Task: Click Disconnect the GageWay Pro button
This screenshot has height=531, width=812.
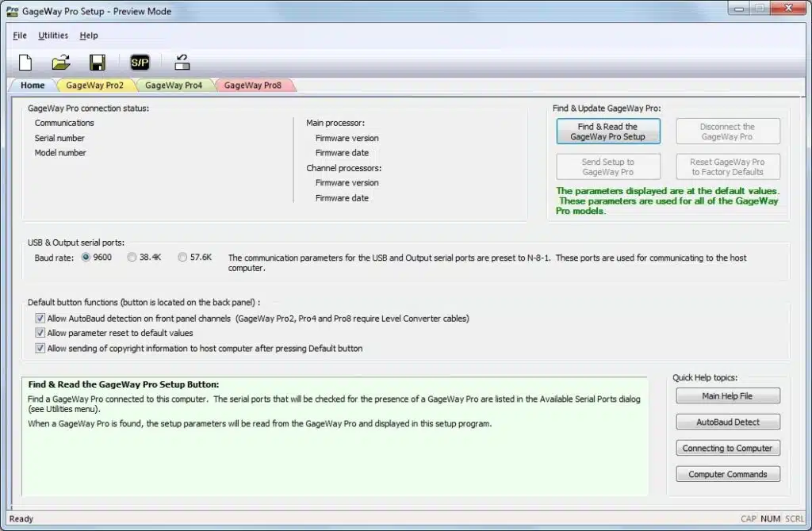Action: coord(728,132)
